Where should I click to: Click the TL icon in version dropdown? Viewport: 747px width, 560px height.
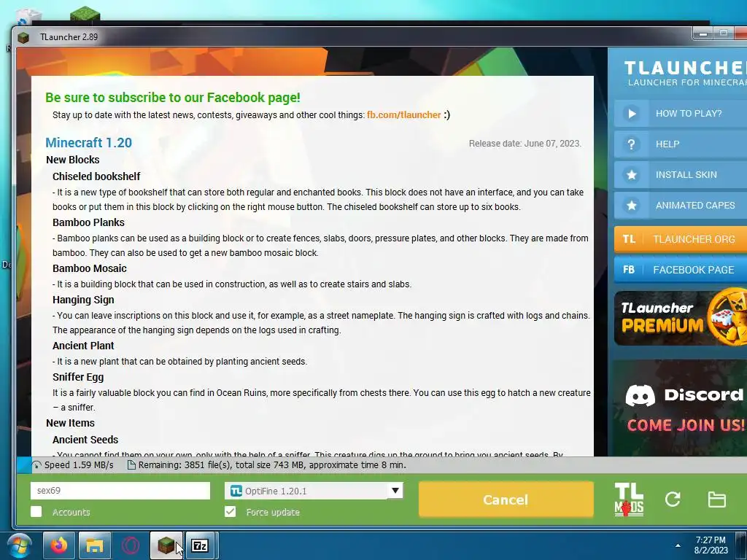pos(236,491)
